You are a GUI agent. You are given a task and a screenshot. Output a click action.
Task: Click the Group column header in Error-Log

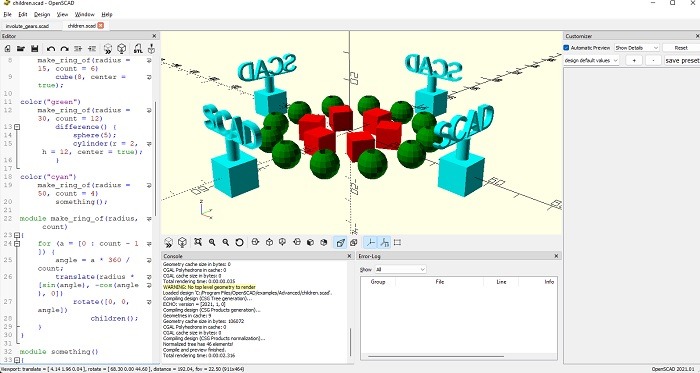378,282
